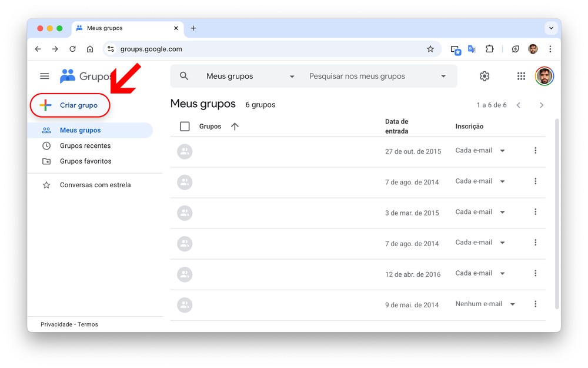Viewport: 588px width, 368px height.
Task: Expand the Meus grupos search scope dropdown
Action: [292, 77]
